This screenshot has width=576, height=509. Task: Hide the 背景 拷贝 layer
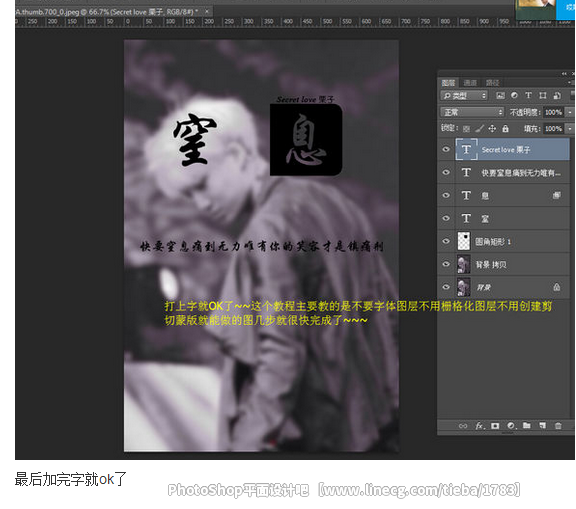tap(446, 264)
